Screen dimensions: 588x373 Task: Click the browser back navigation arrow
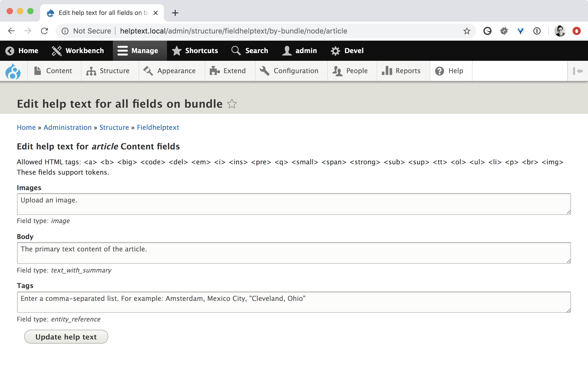12,30
